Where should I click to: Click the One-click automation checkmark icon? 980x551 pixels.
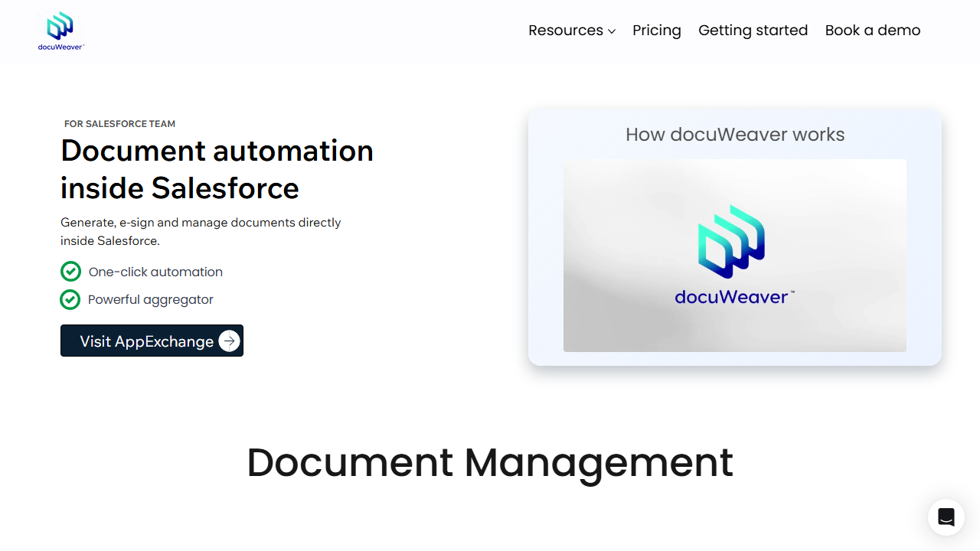pyautogui.click(x=70, y=272)
